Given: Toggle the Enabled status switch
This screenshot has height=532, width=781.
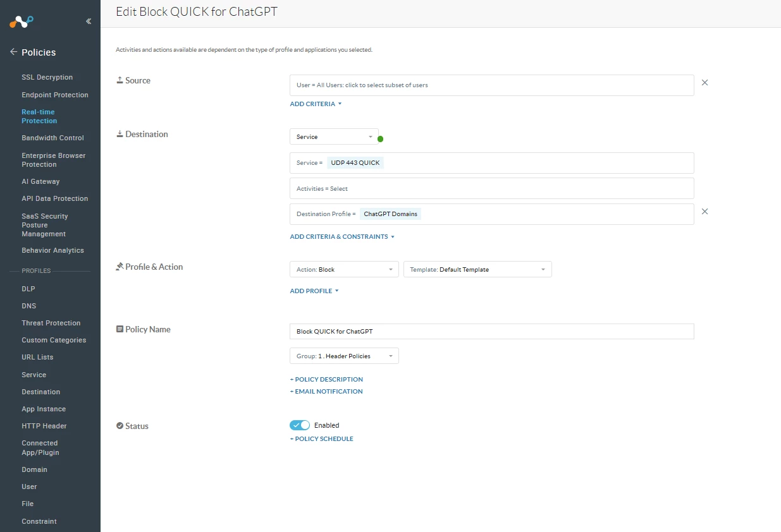Looking at the screenshot, I should 300,425.
